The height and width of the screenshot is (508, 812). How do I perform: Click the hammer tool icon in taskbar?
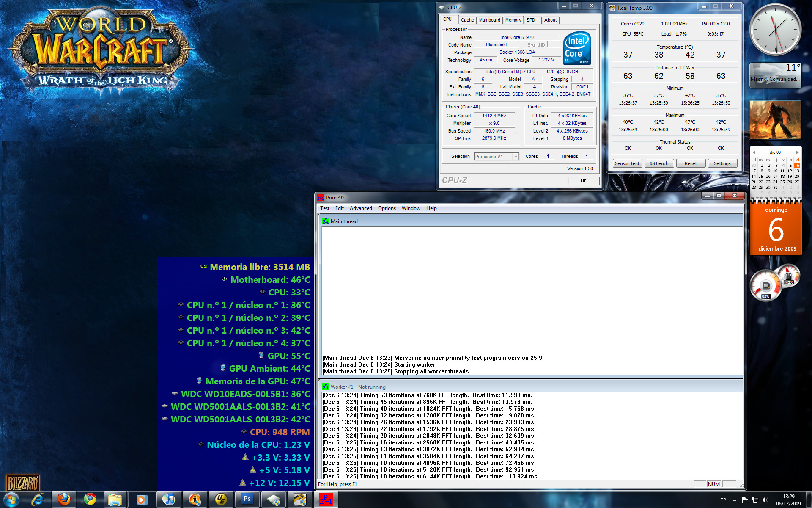click(x=299, y=500)
